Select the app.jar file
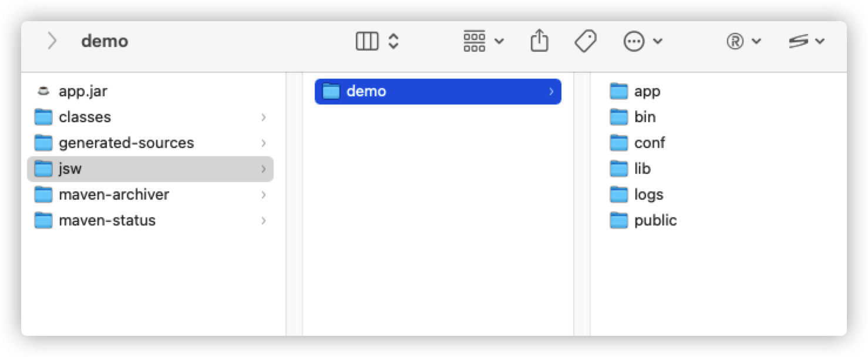This screenshot has width=868, height=357. point(83,91)
